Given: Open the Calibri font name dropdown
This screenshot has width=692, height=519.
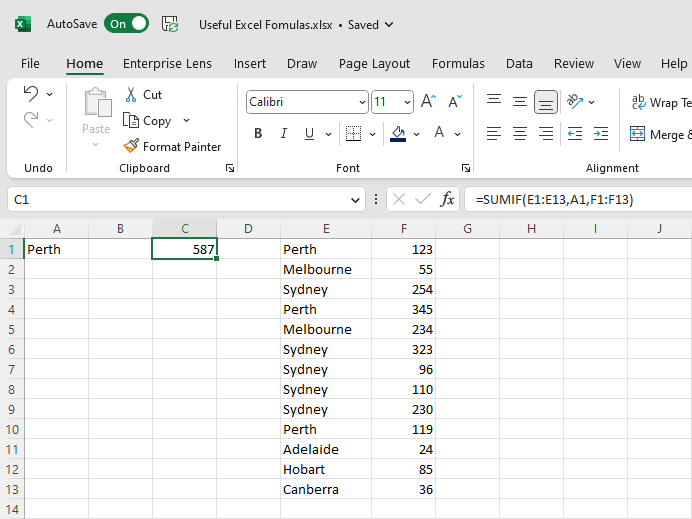Looking at the screenshot, I should pyautogui.click(x=361, y=102).
